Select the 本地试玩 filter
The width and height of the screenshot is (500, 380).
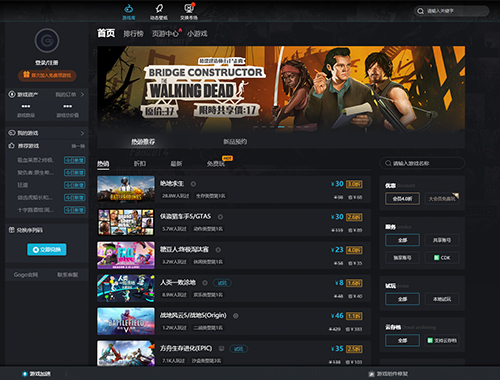click(x=442, y=299)
